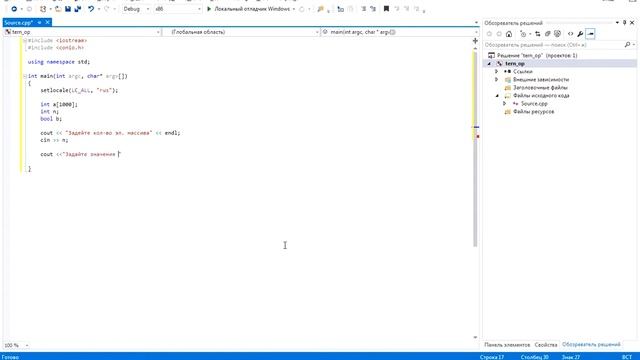
Task: Toggle the preview selected items button
Action: point(590,34)
